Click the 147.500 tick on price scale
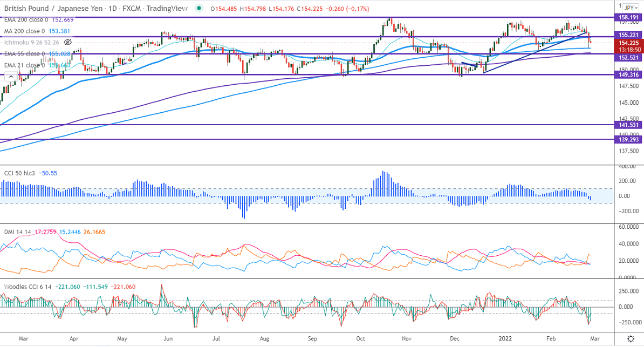This screenshot has height=347, width=644. click(629, 86)
